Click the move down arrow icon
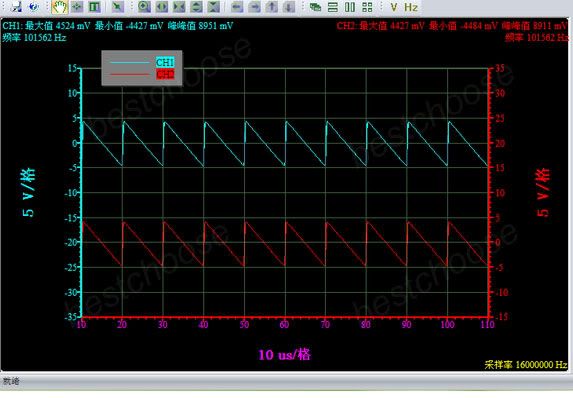This screenshot has width=573, height=398. coord(289,7)
